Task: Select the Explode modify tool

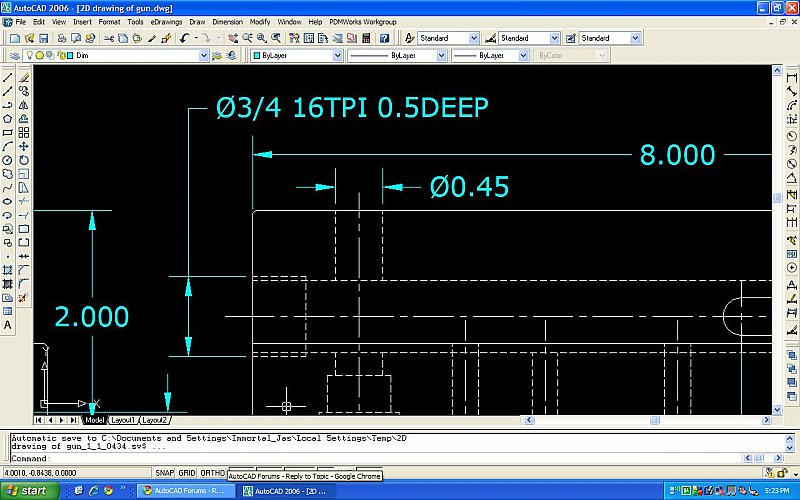Action: (x=23, y=297)
